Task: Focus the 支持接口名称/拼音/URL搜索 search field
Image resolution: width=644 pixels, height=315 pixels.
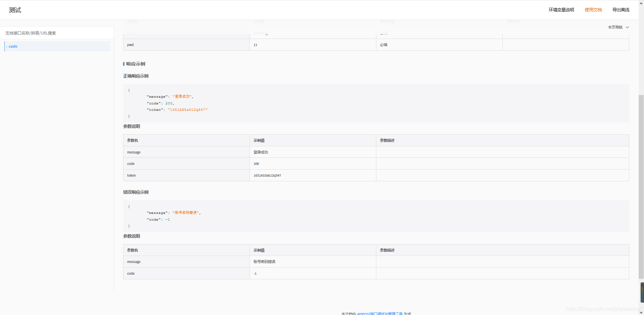Action: [x=57, y=33]
